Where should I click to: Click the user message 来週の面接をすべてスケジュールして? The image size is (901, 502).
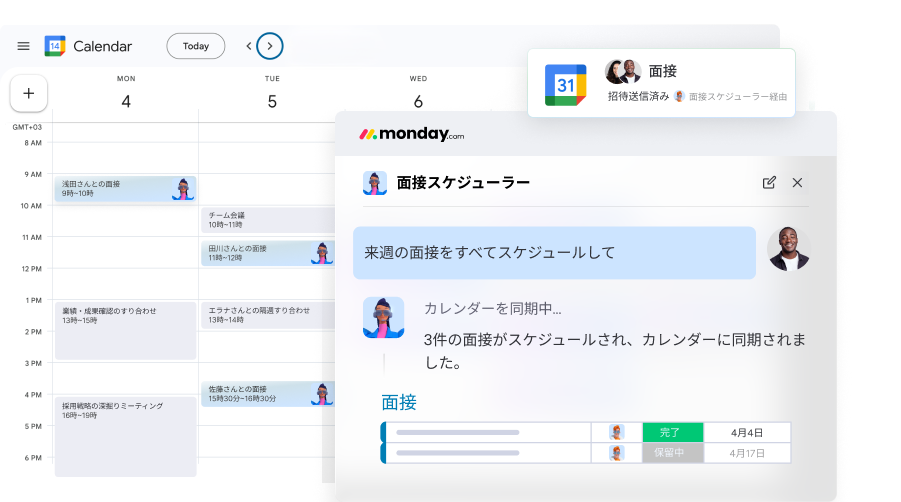pyautogui.click(x=554, y=253)
